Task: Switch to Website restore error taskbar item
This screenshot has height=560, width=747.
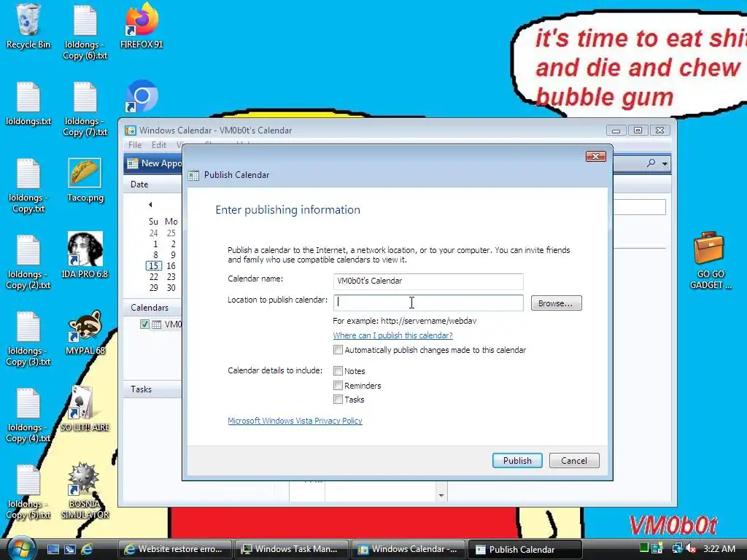Action: [x=174, y=549]
